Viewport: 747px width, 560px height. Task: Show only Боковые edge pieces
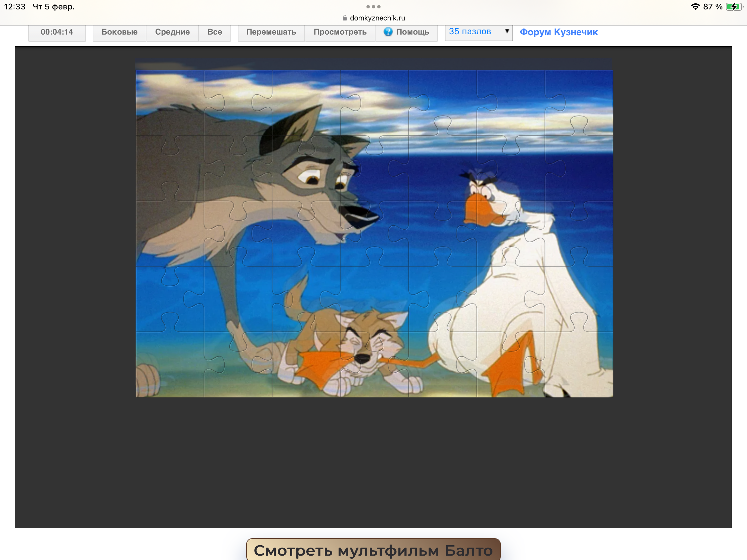[x=119, y=32]
